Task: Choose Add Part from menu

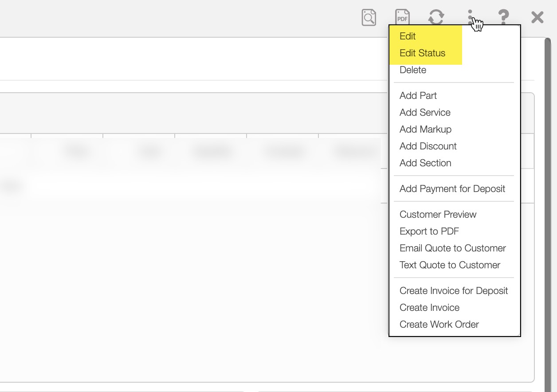Action: coord(418,96)
